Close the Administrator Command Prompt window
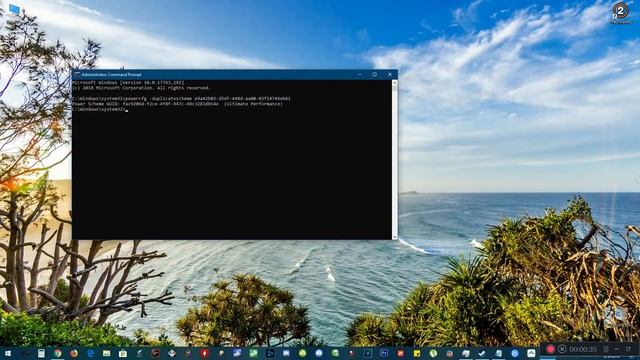 (390, 75)
